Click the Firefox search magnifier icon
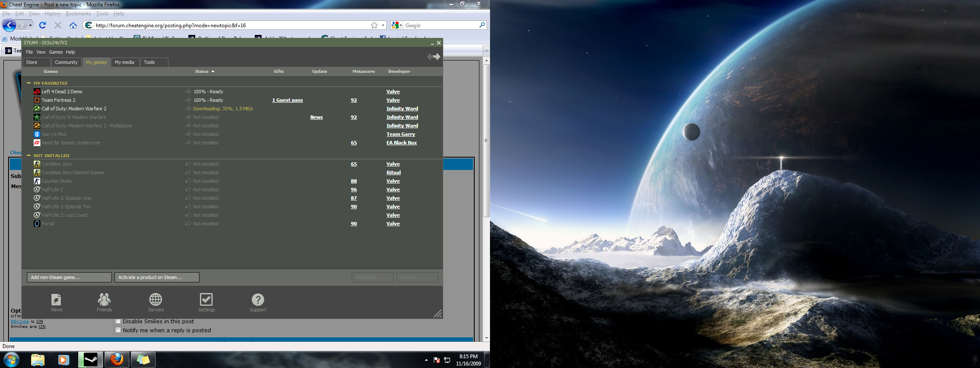Image resolution: width=980 pixels, height=368 pixels. (482, 25)
